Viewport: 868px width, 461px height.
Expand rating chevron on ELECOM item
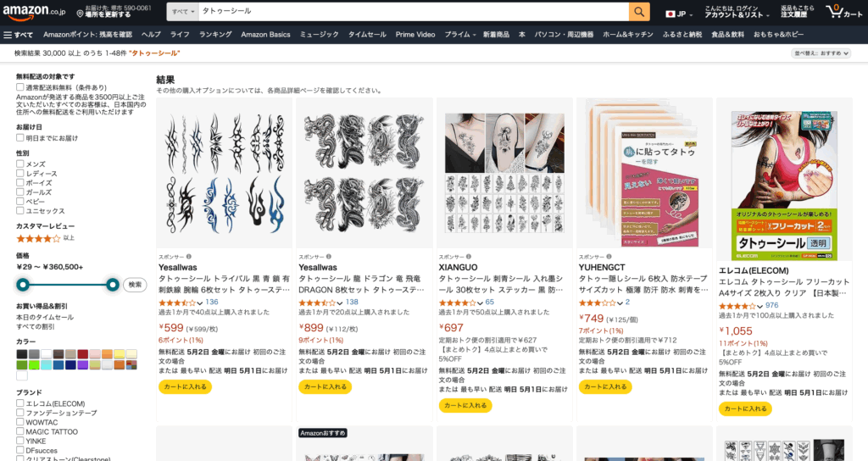pos(760,307)
